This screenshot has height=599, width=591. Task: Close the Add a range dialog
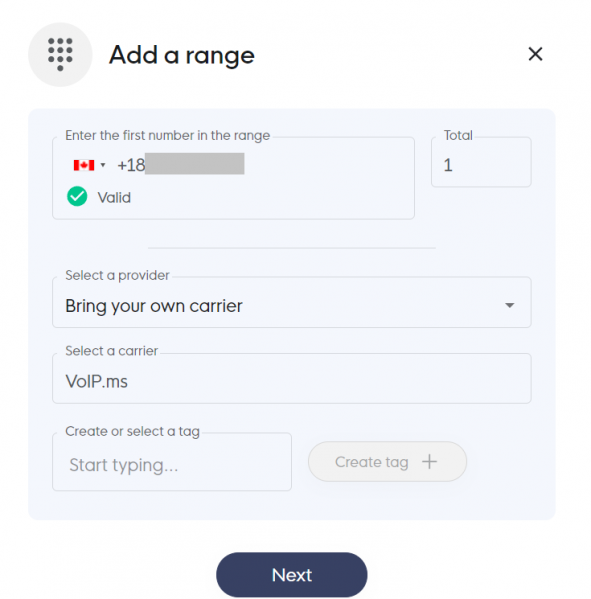point(535,54)
